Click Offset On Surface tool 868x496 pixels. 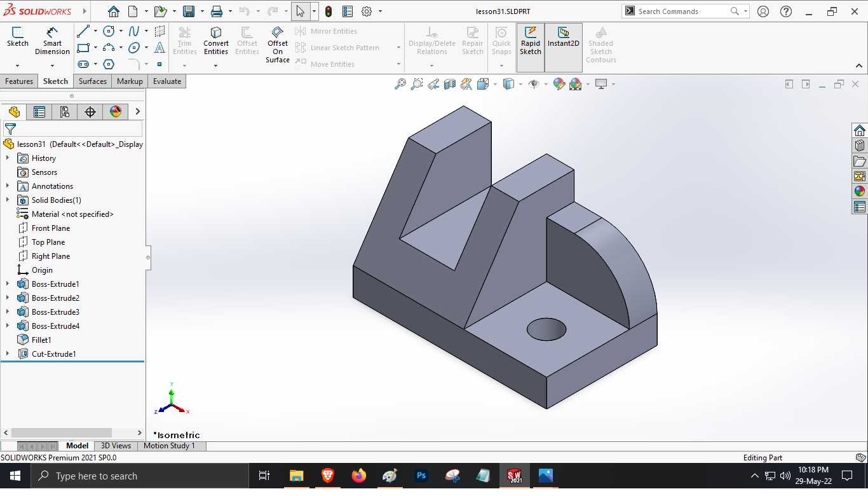click(278, 45)
